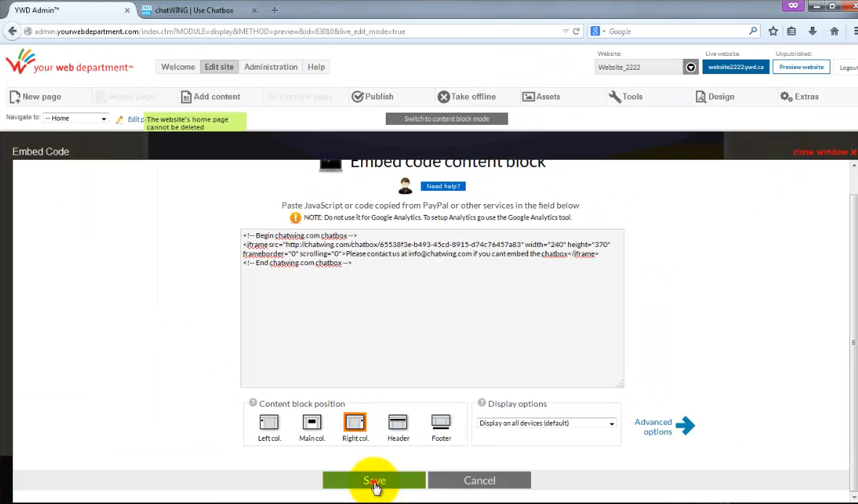Open Navigate to Home dropdown

(76, 118)
